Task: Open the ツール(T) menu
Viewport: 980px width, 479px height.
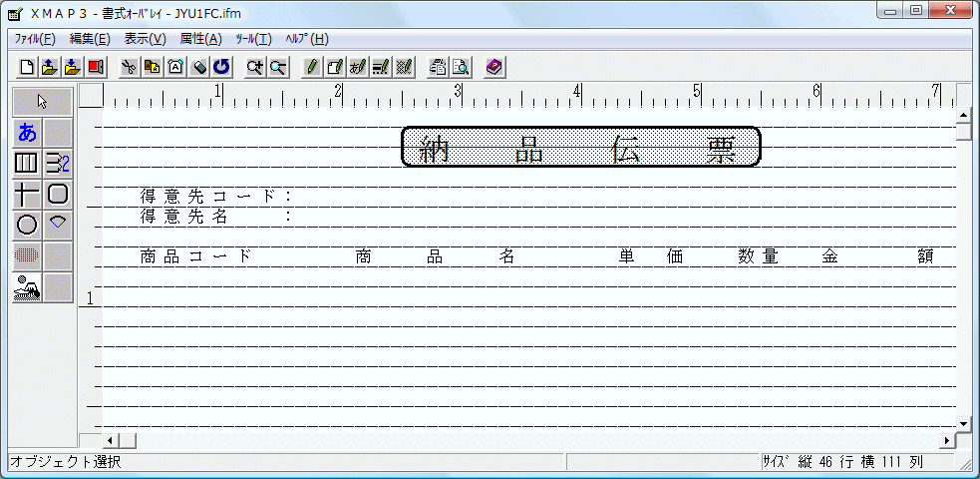Action: tap(254, 39)
